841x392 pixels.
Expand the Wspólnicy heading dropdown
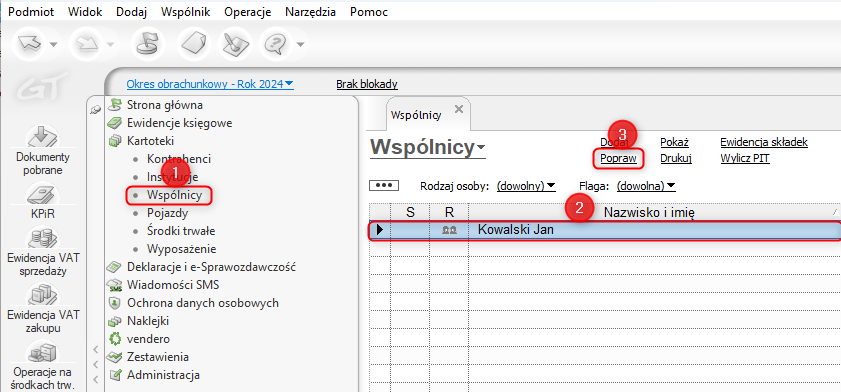481,147
